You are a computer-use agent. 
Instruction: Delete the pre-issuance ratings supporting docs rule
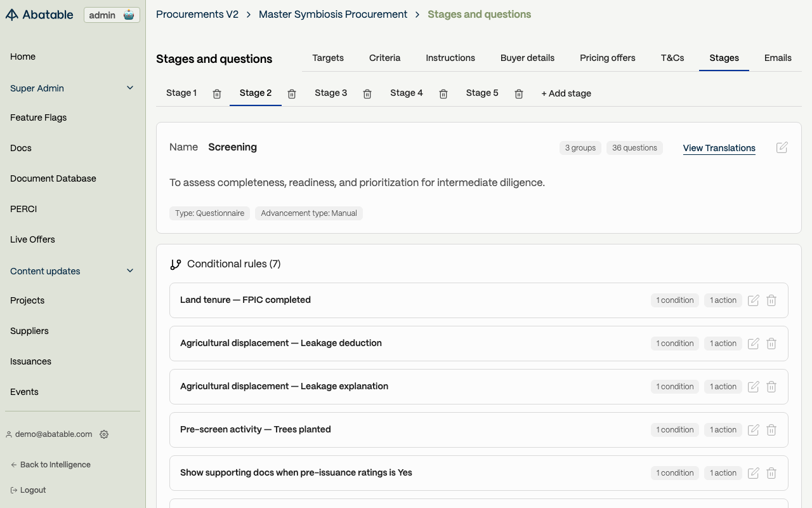(x=771, y=473)
